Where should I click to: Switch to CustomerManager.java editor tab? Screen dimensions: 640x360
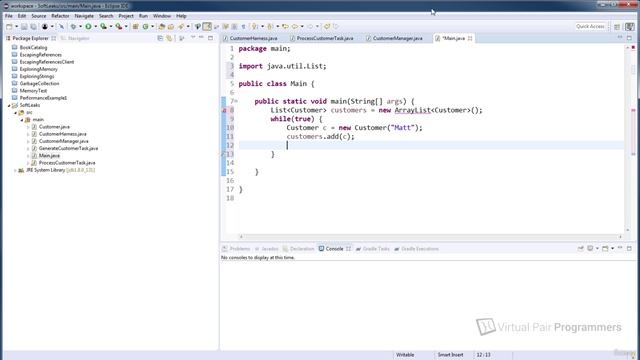(398, 38)
